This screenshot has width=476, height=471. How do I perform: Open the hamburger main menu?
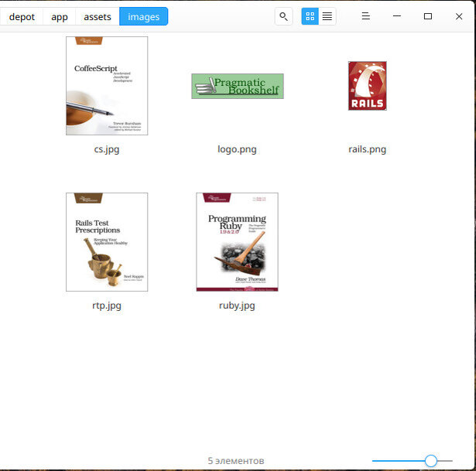point(366,16)
